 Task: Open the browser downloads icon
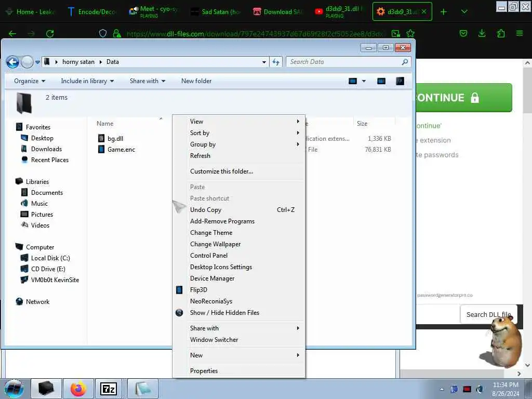pos(482,33)
